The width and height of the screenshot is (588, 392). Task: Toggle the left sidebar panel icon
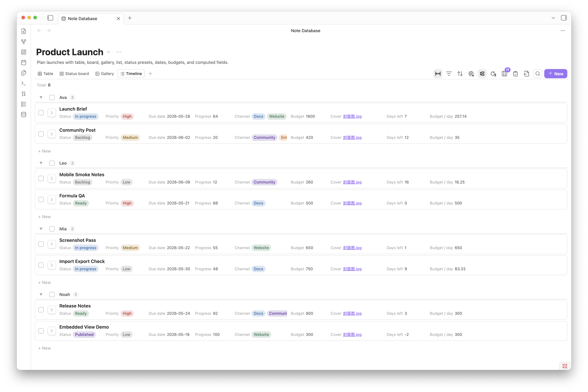click(50, 18)
